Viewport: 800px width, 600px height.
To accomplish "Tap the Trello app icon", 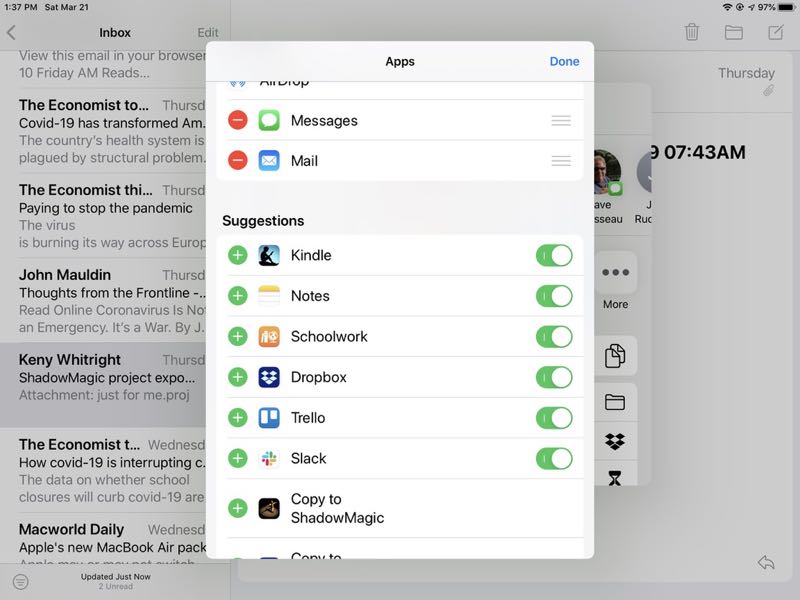I will pyautogui.click(x=269, y=418).
